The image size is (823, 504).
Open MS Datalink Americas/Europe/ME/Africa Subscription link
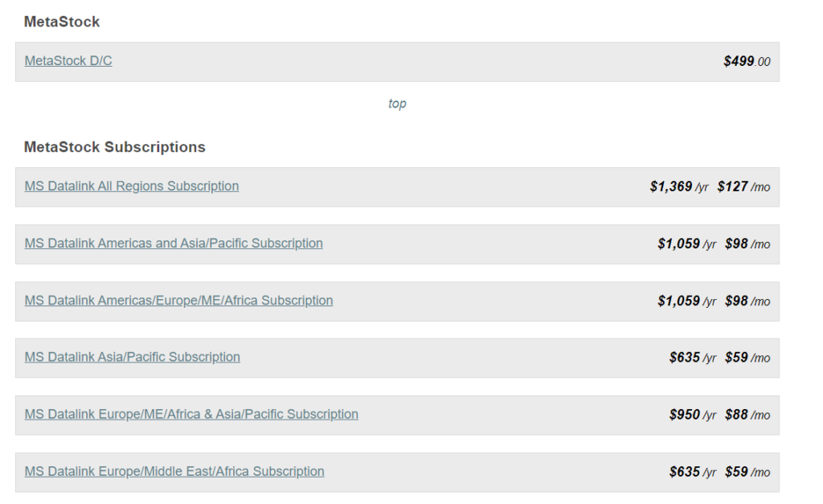tap(178, 301)
